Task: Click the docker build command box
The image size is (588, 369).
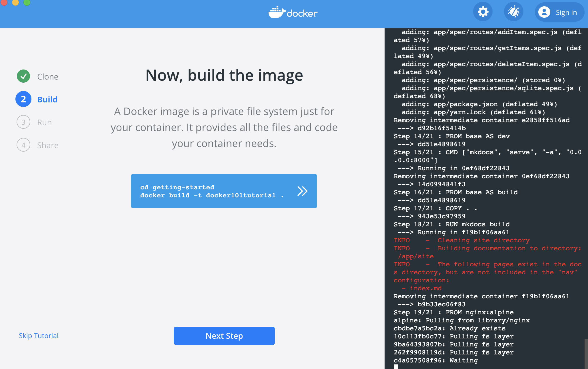Action: 211,191
